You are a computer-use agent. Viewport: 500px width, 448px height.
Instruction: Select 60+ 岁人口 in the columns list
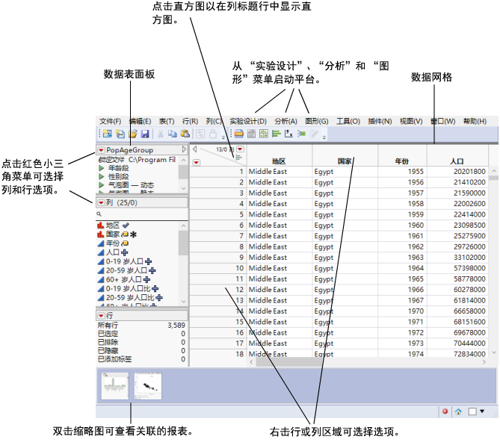point(124,279)
